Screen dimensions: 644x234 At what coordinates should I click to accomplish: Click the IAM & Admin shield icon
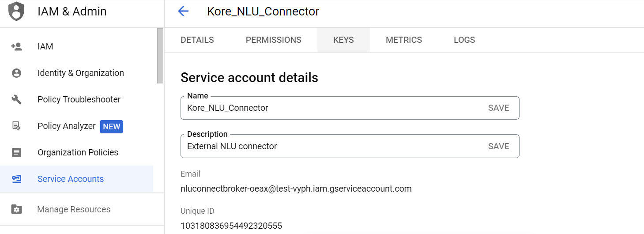pyautogui.click(x=16, y=11)
